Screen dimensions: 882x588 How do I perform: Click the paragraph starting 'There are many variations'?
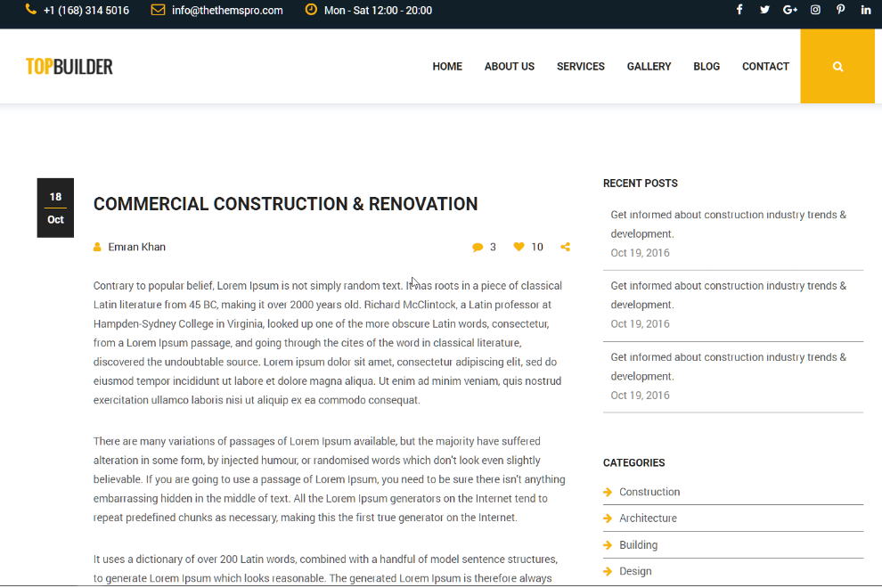[x=330, y=479]
